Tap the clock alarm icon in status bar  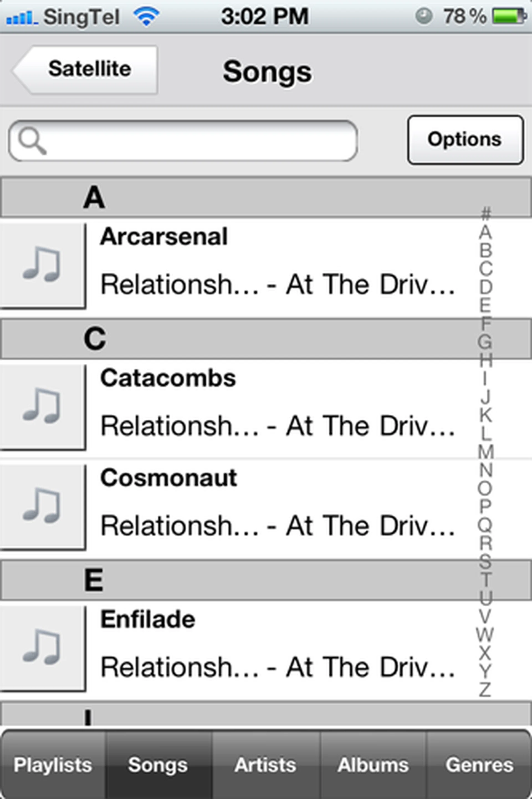point(424,16)
